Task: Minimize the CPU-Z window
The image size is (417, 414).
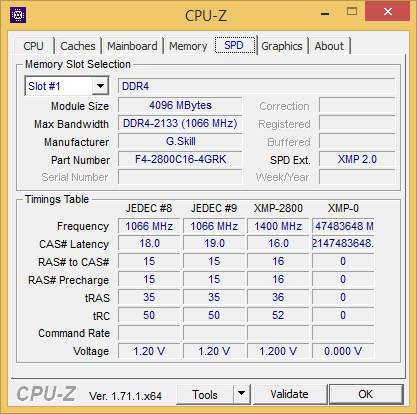Action: [325, 14]
